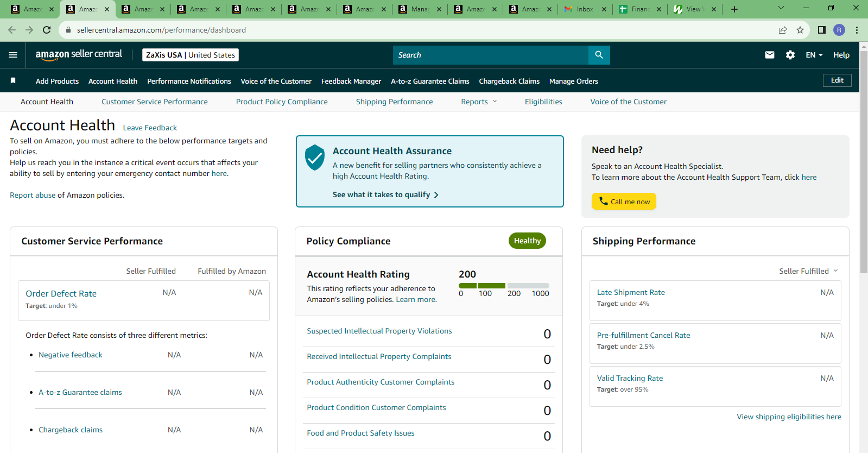Click the Account Health Assurance shield icon
This screenshot has width=868, height=453.
click(x=315, y=158)
